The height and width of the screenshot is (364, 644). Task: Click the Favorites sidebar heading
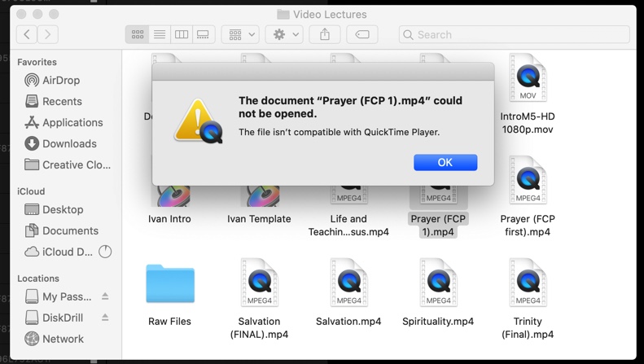click(37, 62)
